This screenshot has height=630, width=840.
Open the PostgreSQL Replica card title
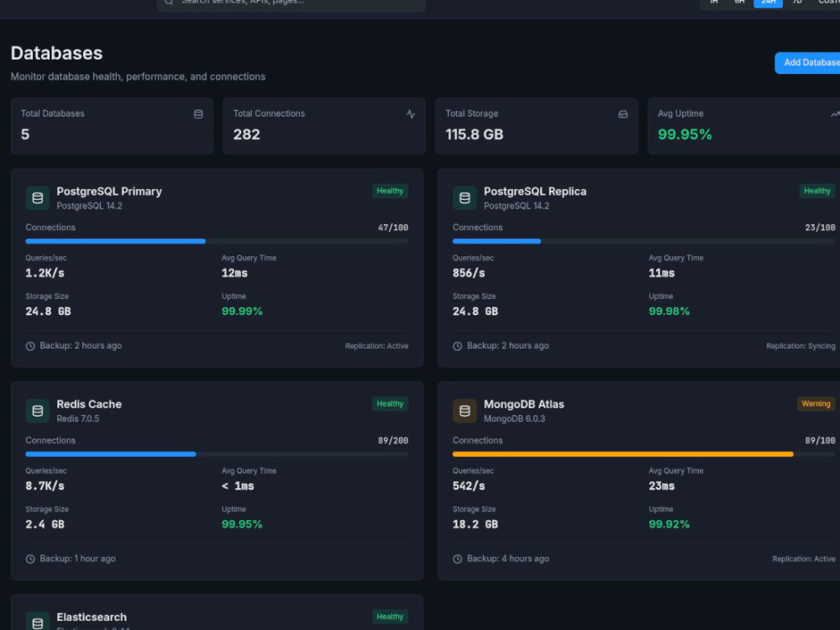535,192
